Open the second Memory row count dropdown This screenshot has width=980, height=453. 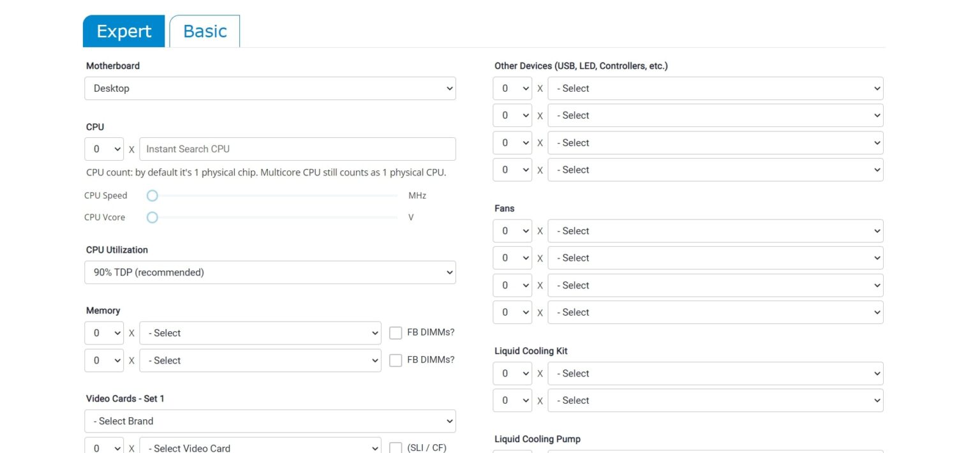pos(103,360)
